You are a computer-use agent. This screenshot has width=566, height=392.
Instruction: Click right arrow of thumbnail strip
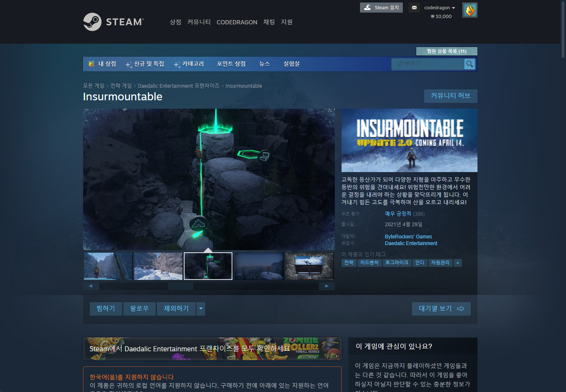(327, 286)
